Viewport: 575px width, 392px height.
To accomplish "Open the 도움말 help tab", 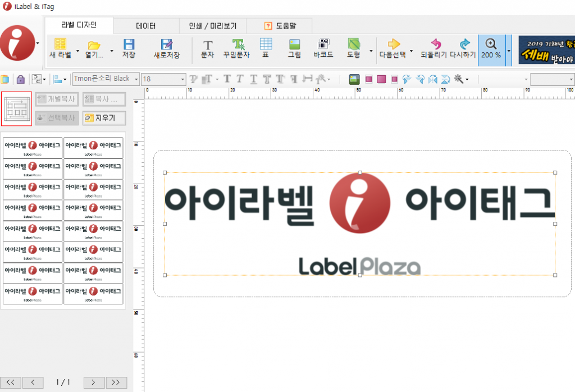I will 280,26.
